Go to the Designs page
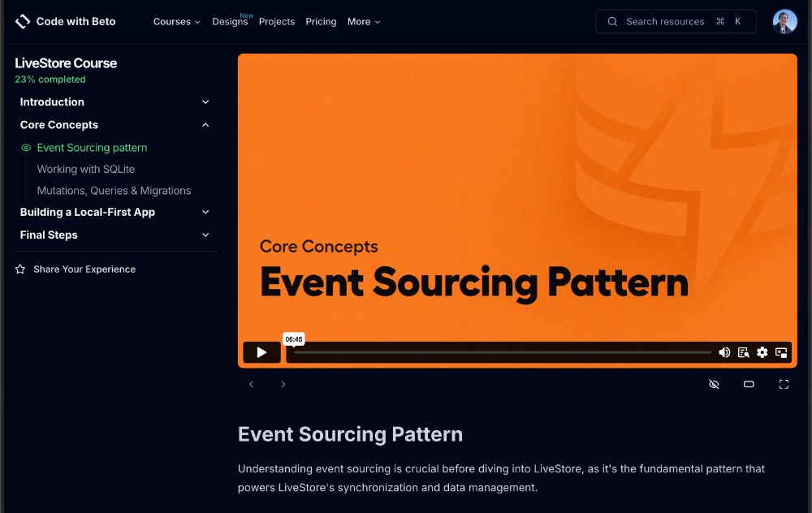This screenshot has width=812, height=513. click(x=230, y=22)
